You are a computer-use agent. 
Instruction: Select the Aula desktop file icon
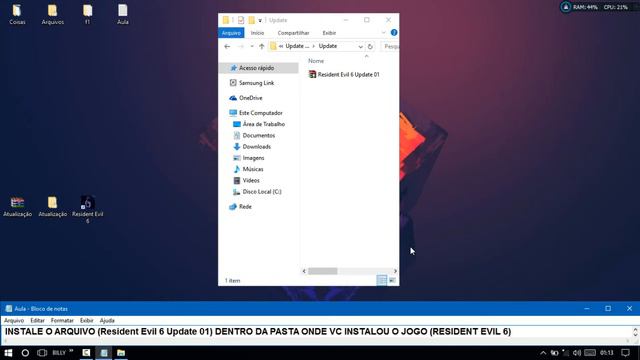click(122, 14)
